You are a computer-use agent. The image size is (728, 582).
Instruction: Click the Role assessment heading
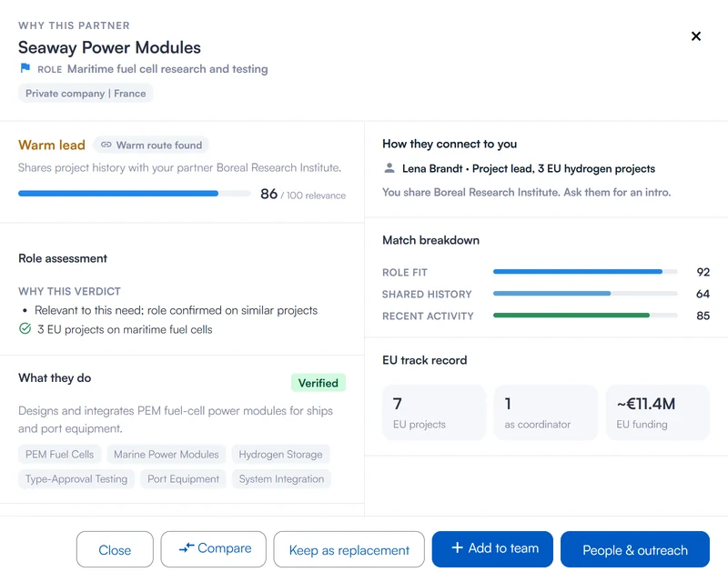click(63, 258)
